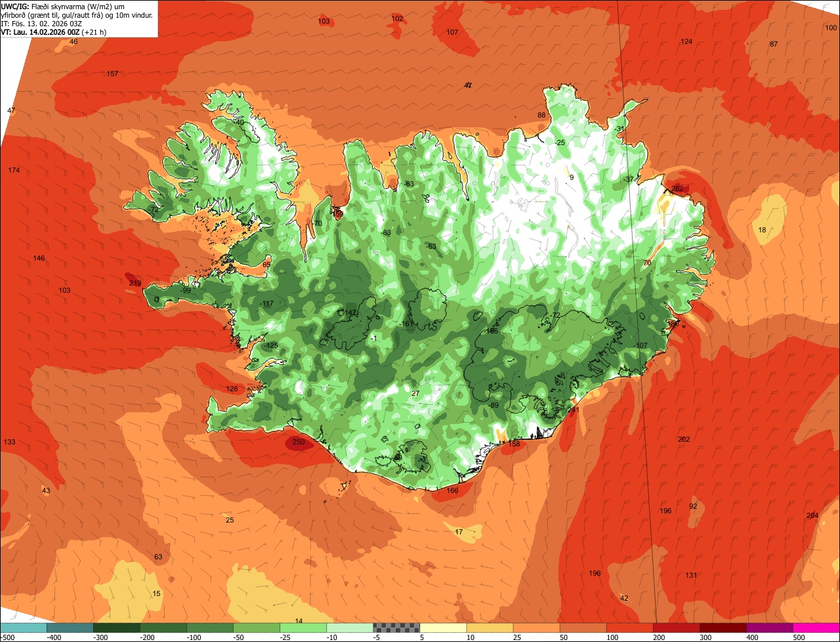
Task: Click the yellow 10 to 25 legend swatch
Action: point(489,628)
